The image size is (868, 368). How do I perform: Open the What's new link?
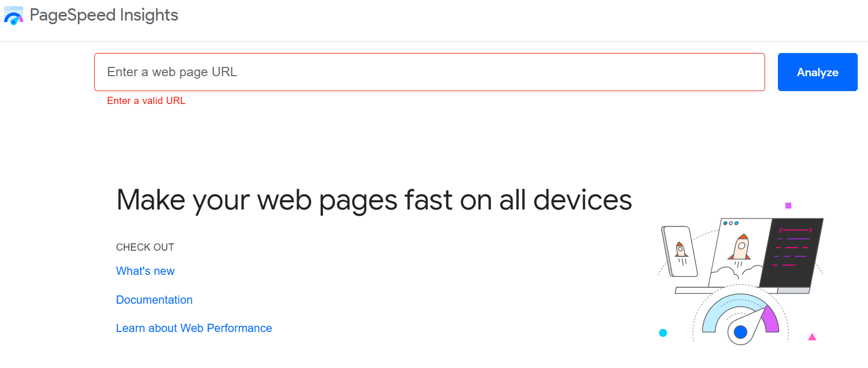[x=145, y=271]
